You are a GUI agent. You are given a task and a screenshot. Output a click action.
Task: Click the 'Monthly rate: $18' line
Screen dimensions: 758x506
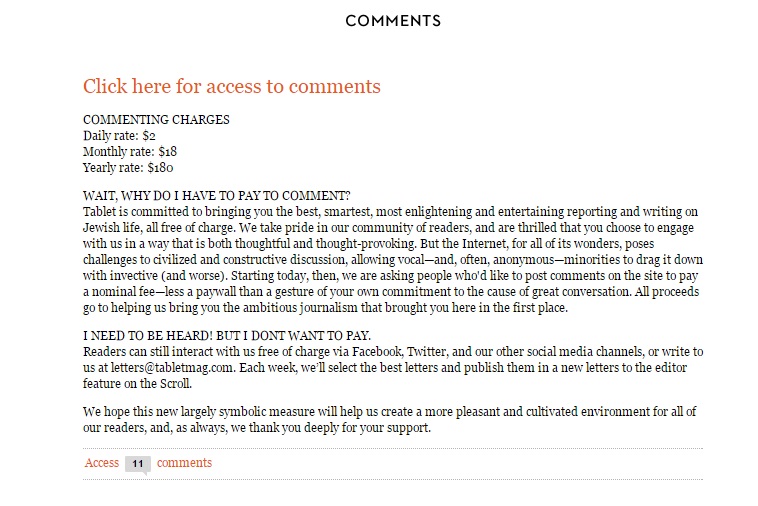tap(130, 151)
